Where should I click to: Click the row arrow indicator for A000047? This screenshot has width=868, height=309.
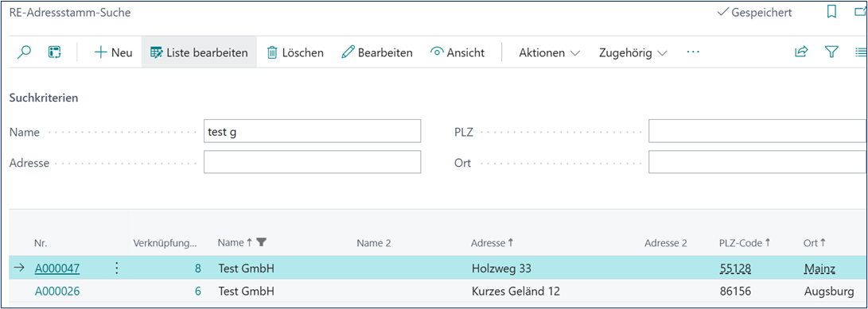point(19,268)
